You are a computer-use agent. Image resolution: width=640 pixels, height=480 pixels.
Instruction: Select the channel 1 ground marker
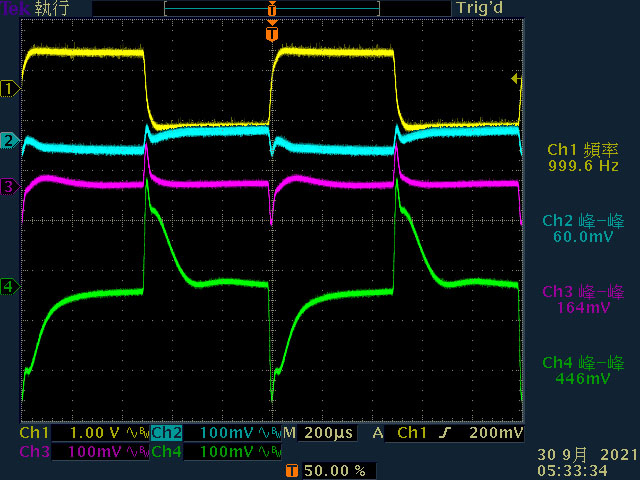coord(10,89)
